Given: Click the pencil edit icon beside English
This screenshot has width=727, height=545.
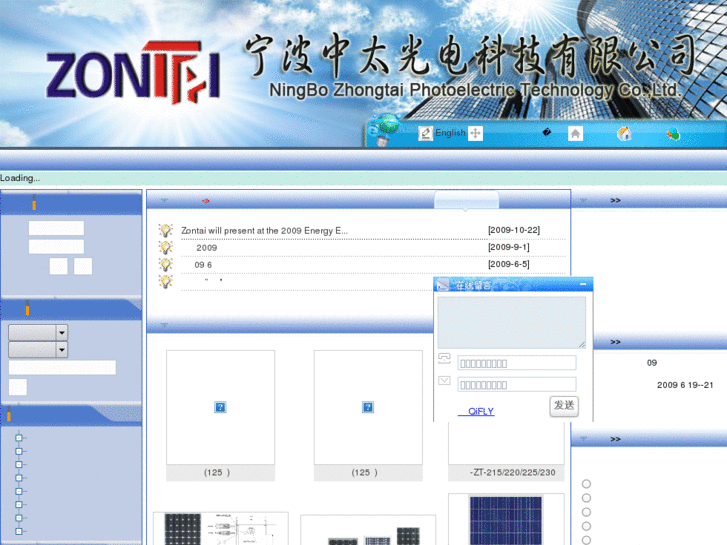Looking at the screenshot, I should 425,133.
